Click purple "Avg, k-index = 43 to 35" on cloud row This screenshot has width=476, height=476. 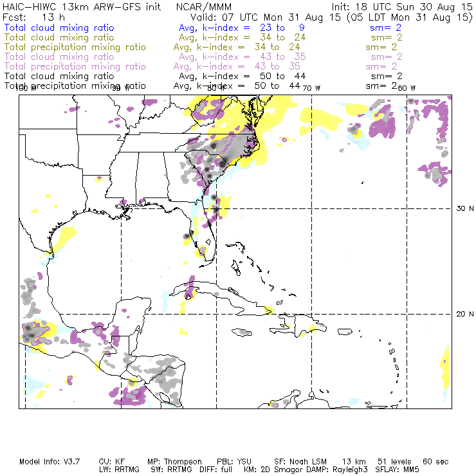(243, 57)
